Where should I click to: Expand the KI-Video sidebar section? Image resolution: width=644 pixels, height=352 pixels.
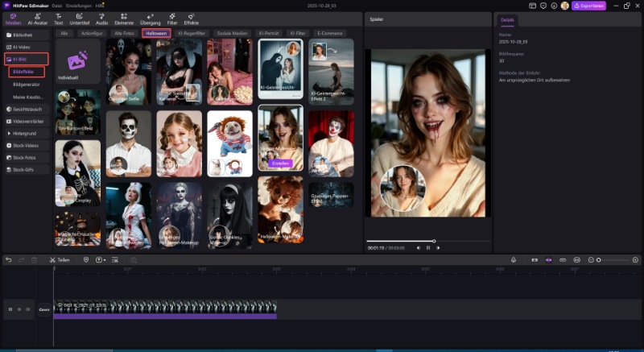tap(23, 48)
